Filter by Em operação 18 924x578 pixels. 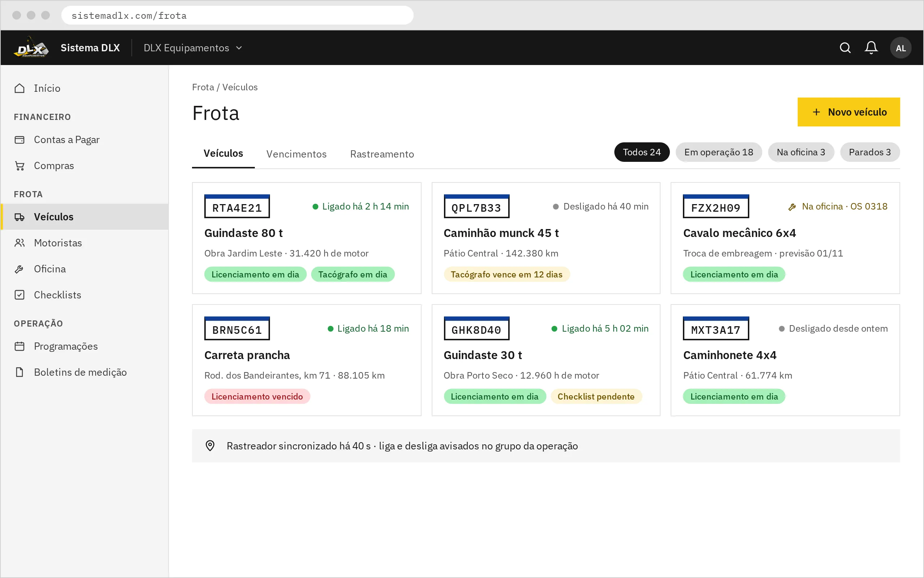(x=719, y=152)
